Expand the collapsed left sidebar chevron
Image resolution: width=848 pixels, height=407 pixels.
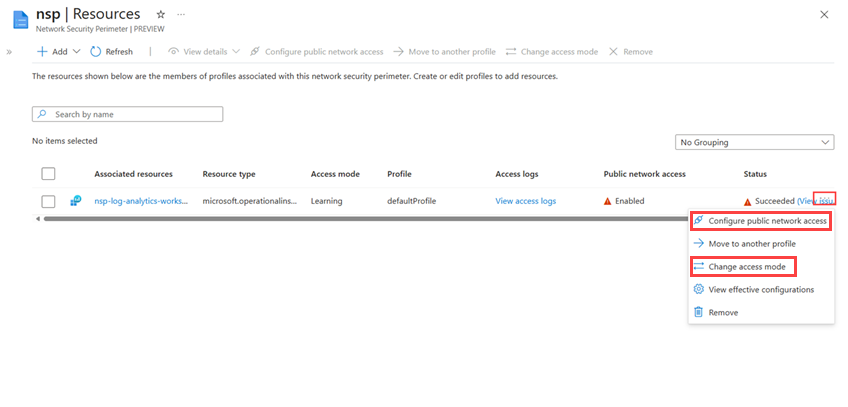point(9,51)
